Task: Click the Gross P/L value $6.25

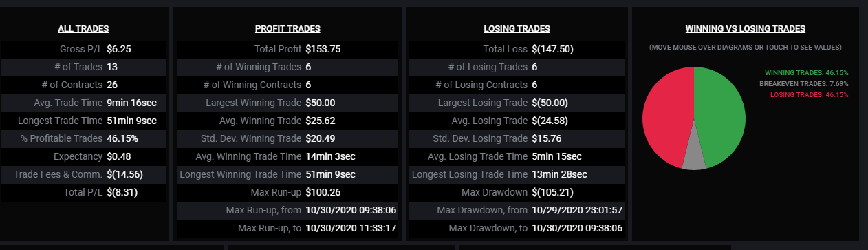Action: pos(119,50)
